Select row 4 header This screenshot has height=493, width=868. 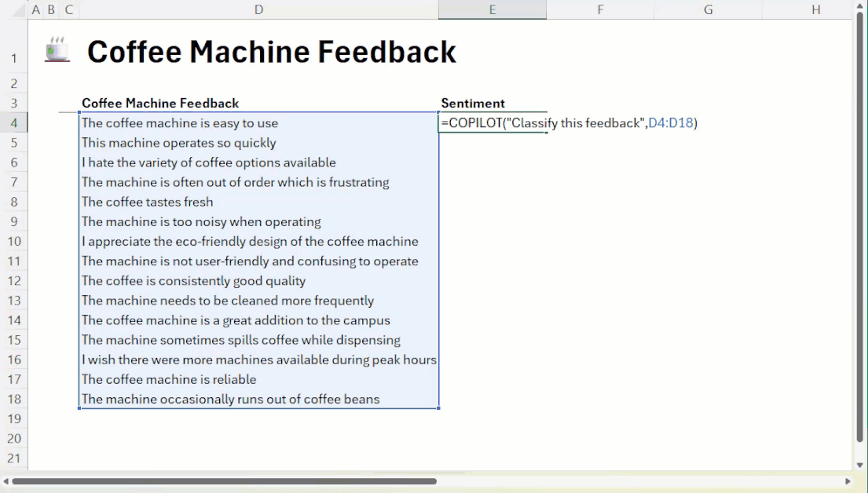(14, 123)
